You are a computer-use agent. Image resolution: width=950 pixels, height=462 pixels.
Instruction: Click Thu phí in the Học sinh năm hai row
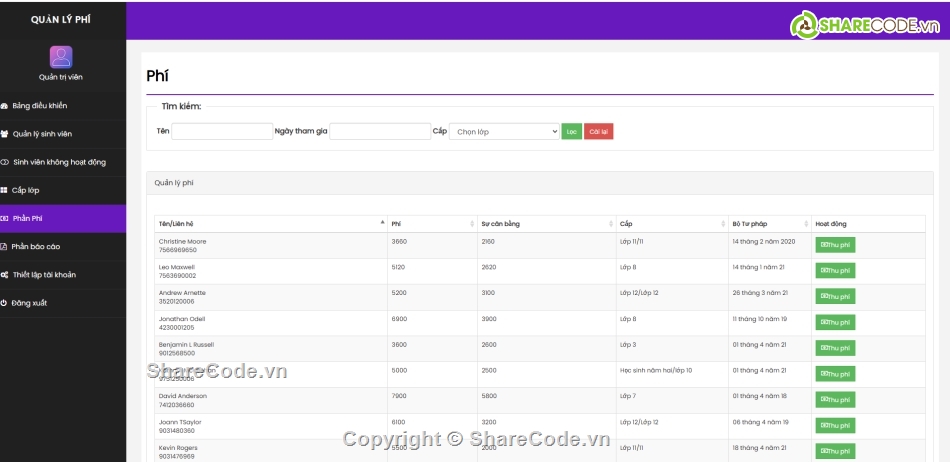click(x=835, y=374)
